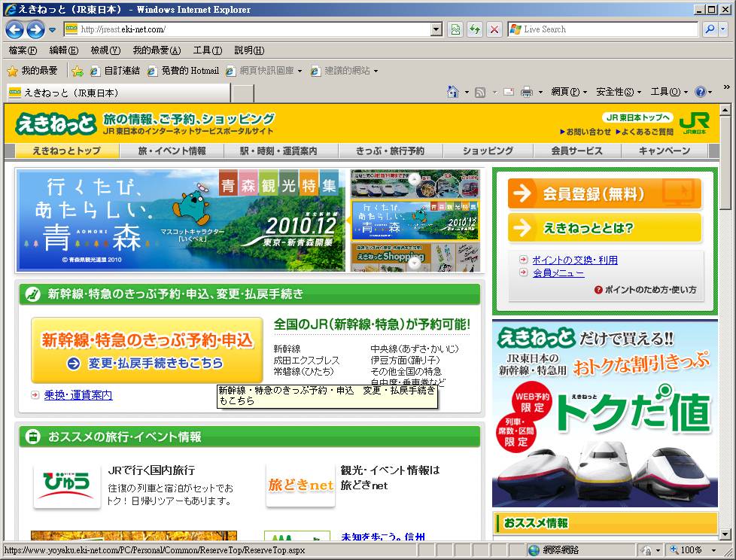The width and height of the screenshot is (736, 560).
Task: Select the えきねっとトップ nav tab
Action: click(x=67, y=151)
